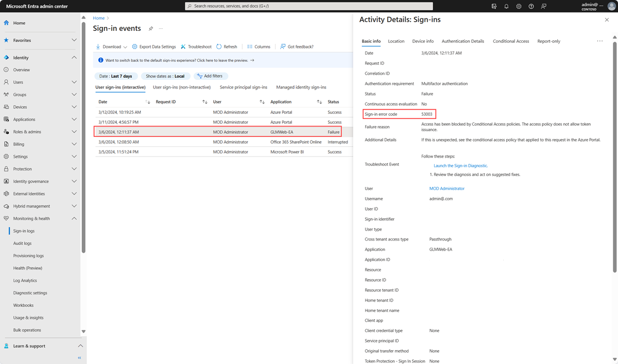Collapse the Identity section

tap(74, 58)
